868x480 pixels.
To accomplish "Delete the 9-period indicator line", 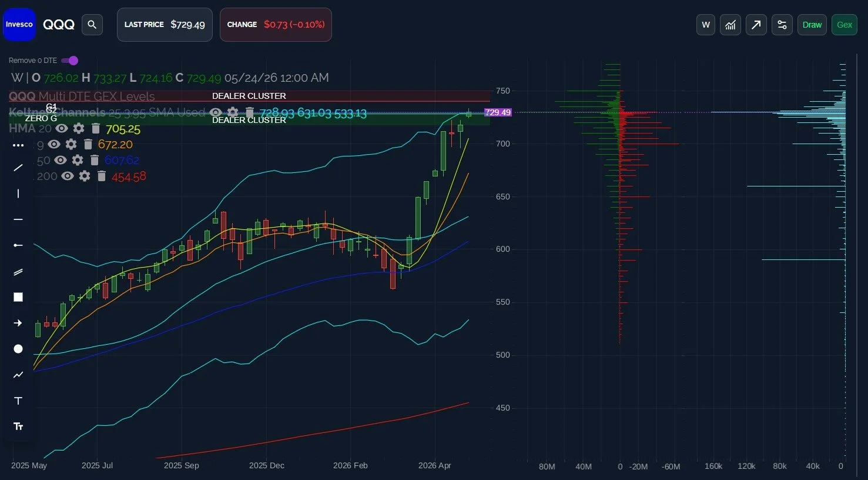I will pos(88,144).
